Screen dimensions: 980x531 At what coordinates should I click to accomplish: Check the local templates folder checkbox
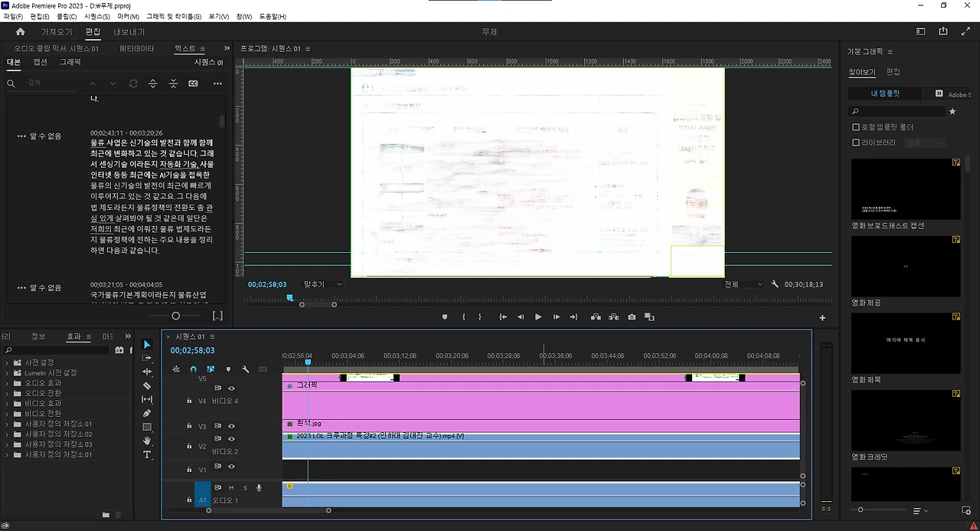(x=856, y=127)
